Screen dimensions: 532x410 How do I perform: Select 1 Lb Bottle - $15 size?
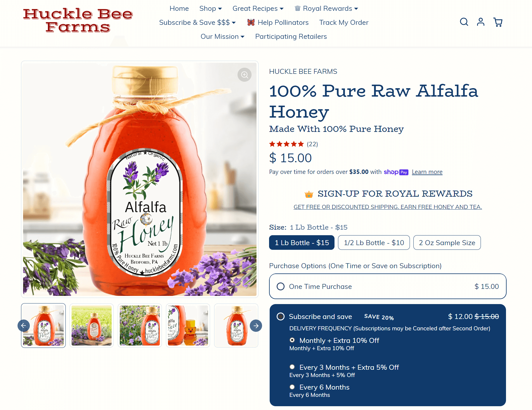coord(302,242)
